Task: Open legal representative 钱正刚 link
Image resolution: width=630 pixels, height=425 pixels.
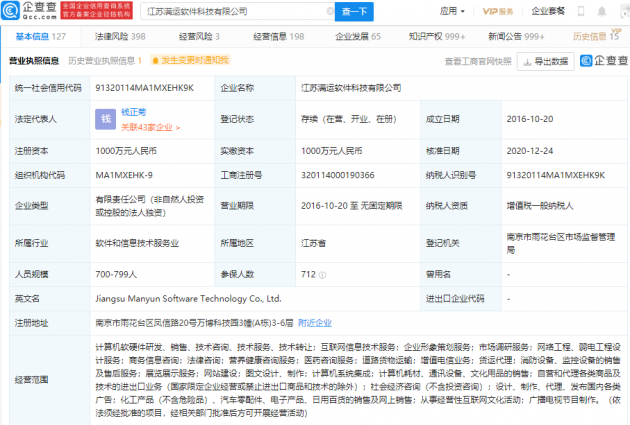Action: point(133,112)
